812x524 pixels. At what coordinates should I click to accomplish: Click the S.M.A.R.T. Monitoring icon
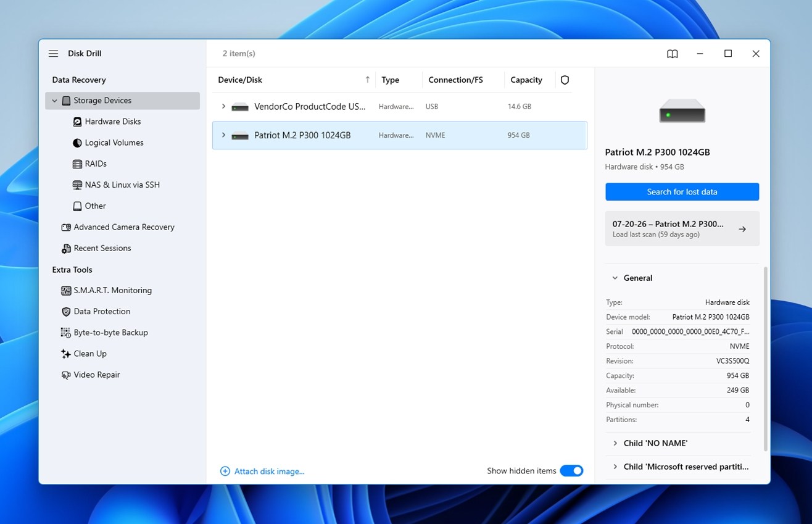coord(66,290)
